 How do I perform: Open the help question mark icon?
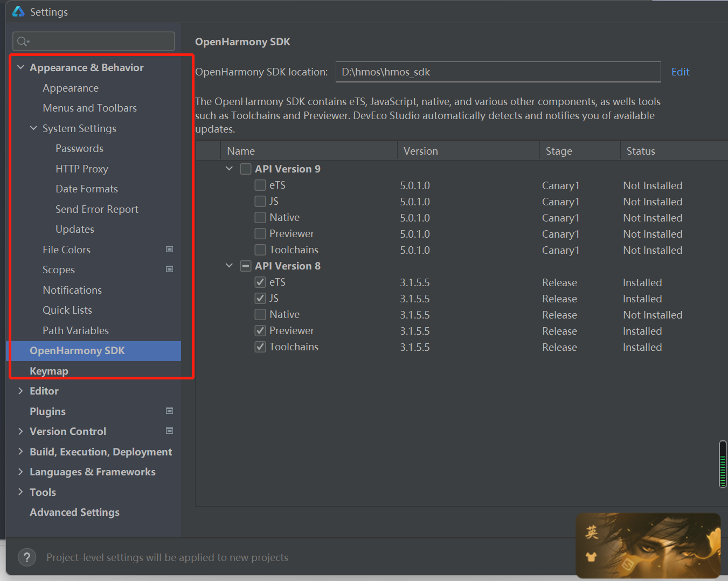tap(27, 557)
